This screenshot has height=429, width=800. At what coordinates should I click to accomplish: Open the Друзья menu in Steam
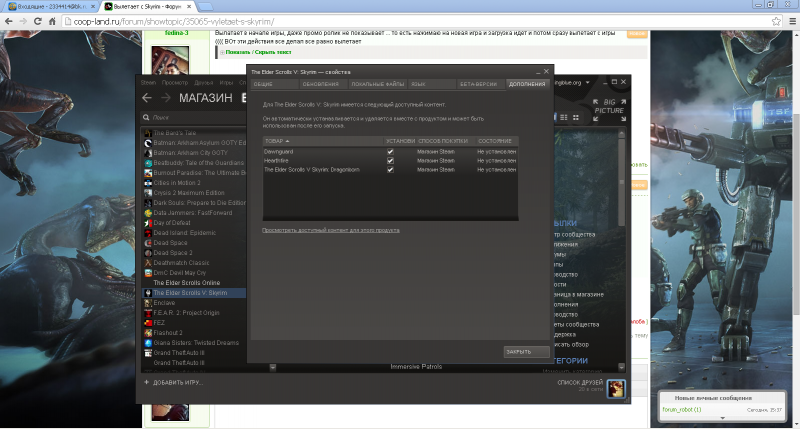point(204,83)
